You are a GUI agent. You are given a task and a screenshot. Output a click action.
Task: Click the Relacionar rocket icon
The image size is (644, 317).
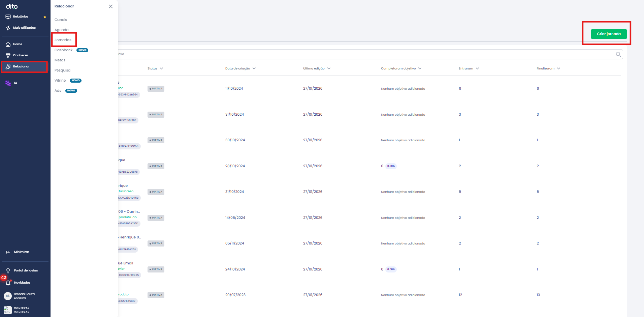[8, 67]
